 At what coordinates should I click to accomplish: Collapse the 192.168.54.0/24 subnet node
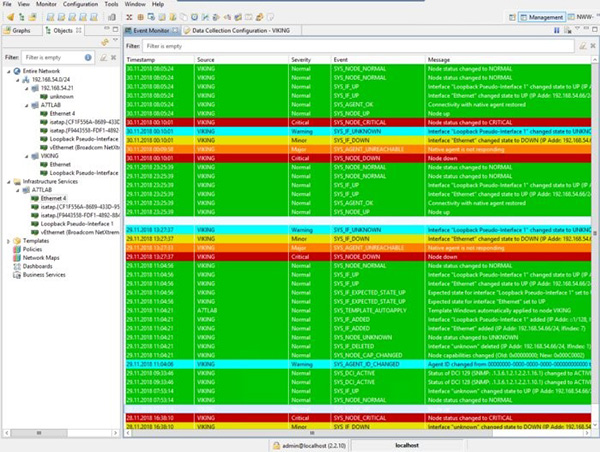(18, 80)
